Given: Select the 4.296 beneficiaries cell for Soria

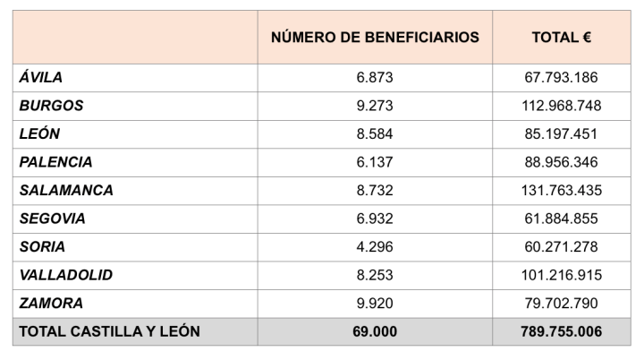Looking at the screenshot, I should [375, 247].
